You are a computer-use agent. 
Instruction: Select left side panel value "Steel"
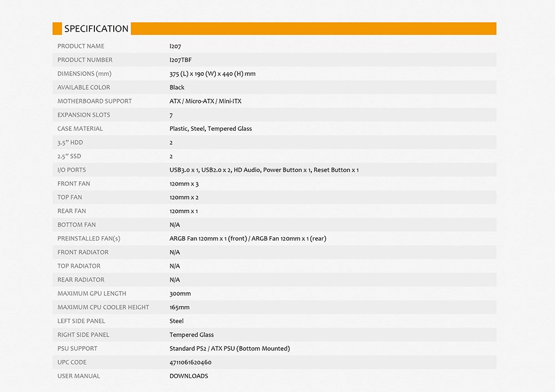[x=176, y=321]
